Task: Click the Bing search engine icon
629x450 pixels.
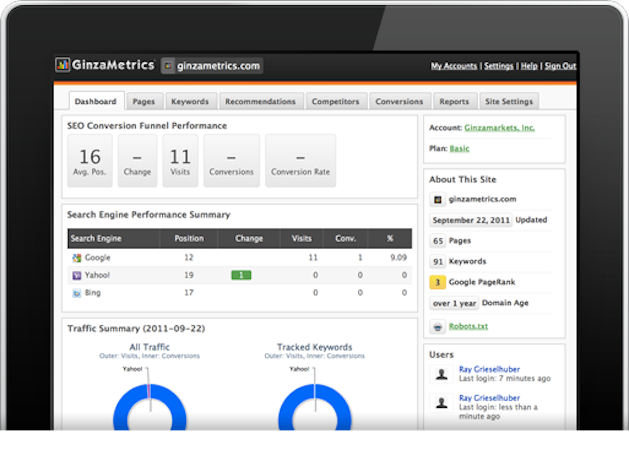Action: pyautogui.click(x=77, y=293)
